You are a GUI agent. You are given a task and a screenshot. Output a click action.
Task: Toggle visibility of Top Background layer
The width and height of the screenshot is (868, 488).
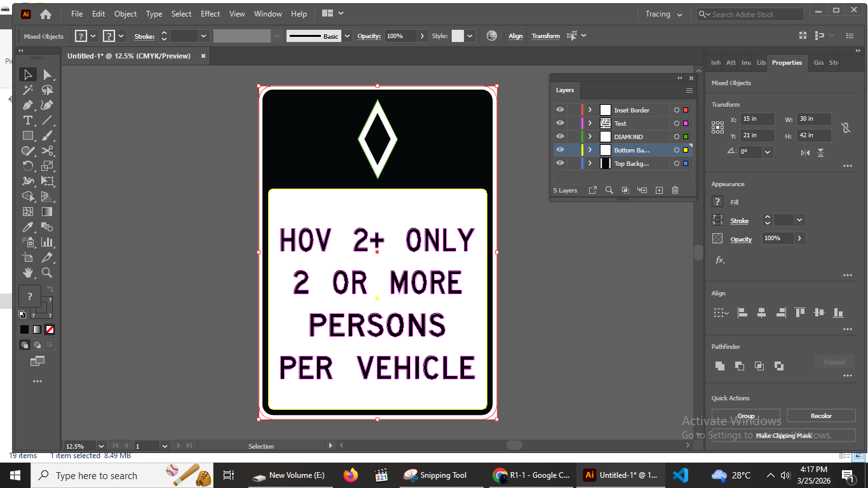tap(560, 163)
